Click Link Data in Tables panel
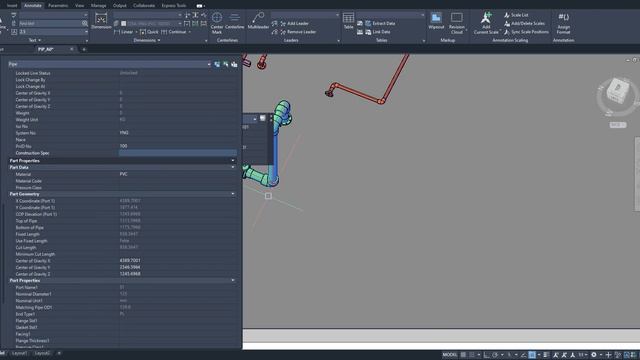This screenshot has height=360, width=640. (378, 32)
